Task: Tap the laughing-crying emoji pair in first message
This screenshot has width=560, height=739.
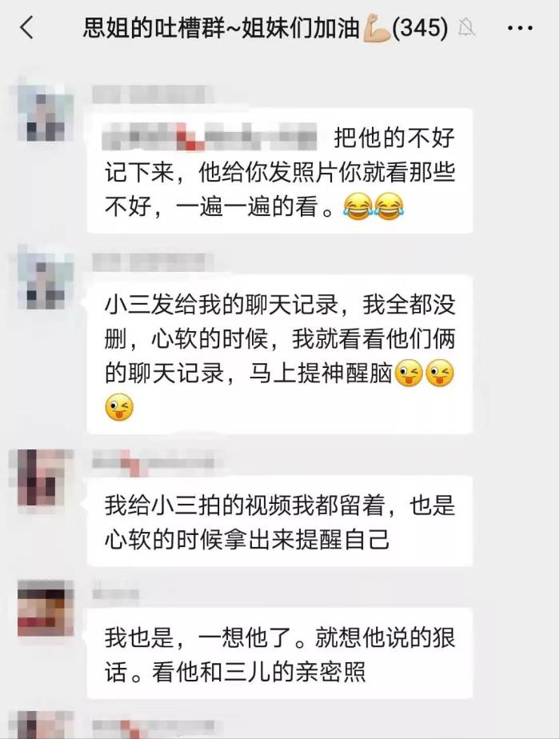Action: (x=374, y=207)
